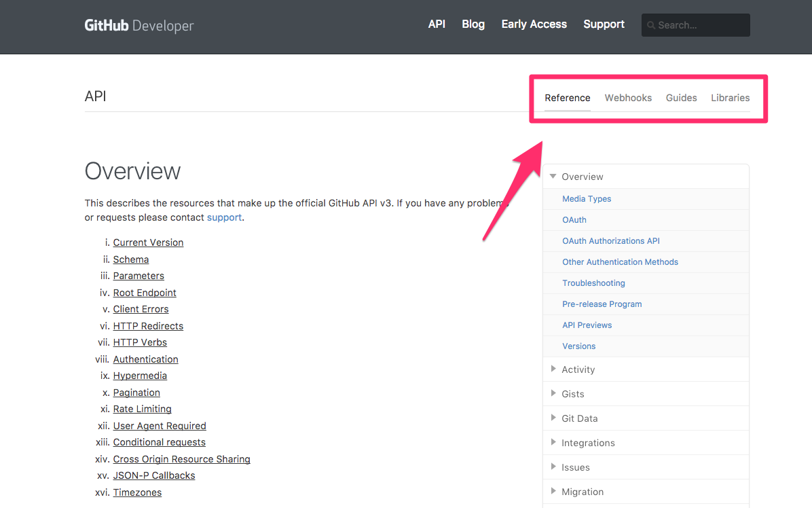The height and width of the screenshot is (508, 812).
Task: Switch to the Libraries tab
Action: pos(730,98)
